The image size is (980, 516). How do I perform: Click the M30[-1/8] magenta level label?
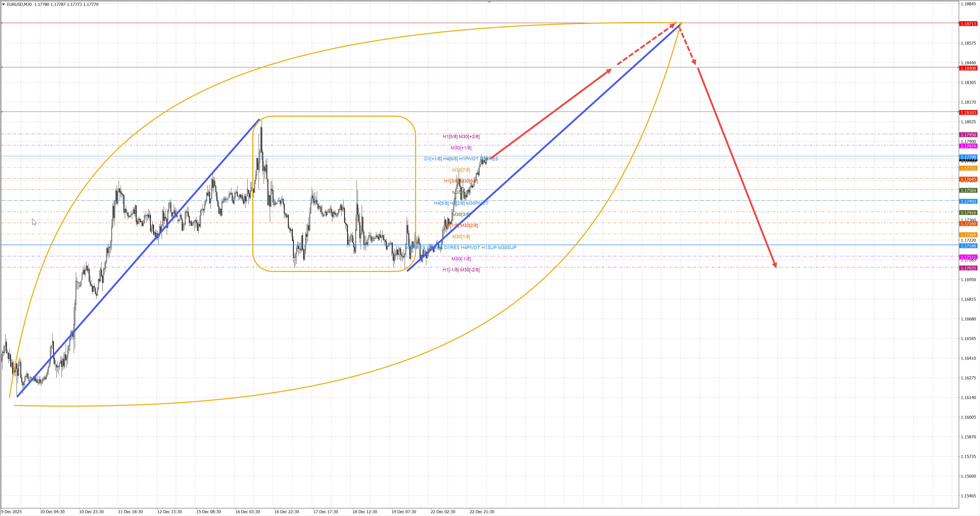(461, 259)
